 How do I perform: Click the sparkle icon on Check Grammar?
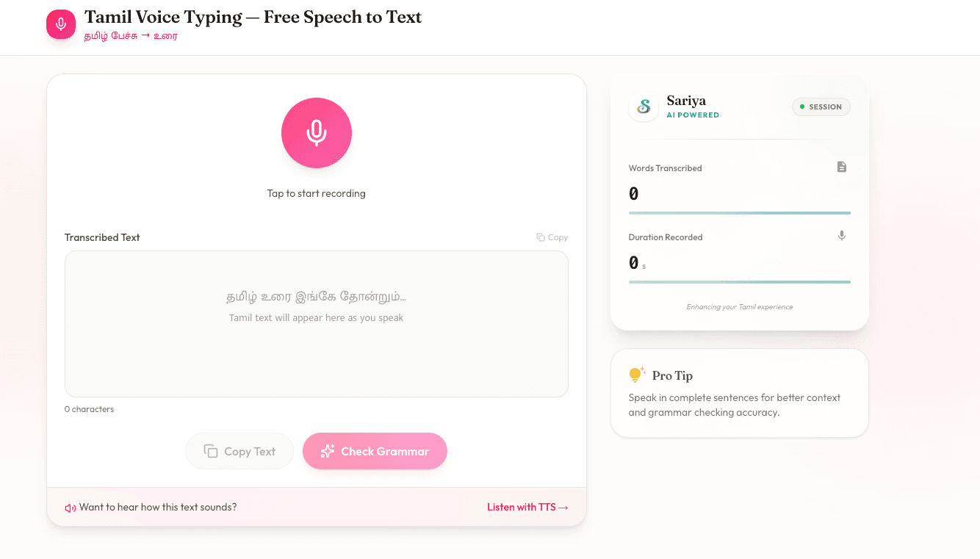pyautogui.click(x=328, y=452)
